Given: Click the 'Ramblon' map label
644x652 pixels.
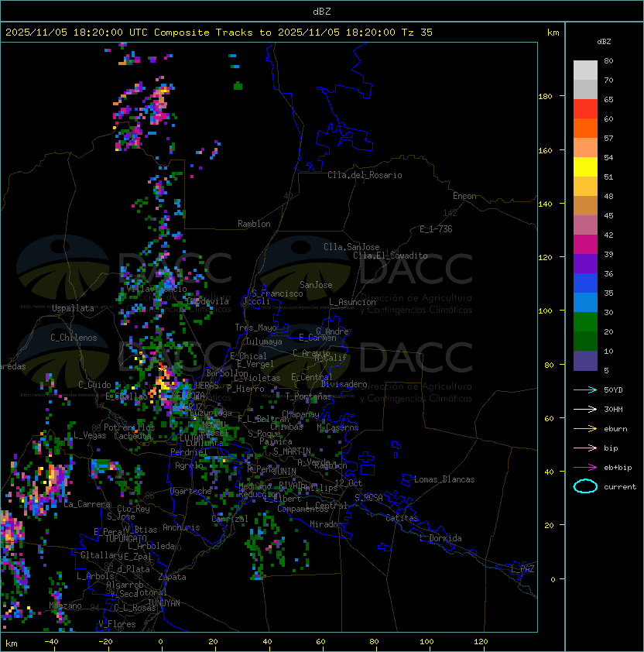Looking at the screenshot, I should pyautogui.click(x=254, y=224).
